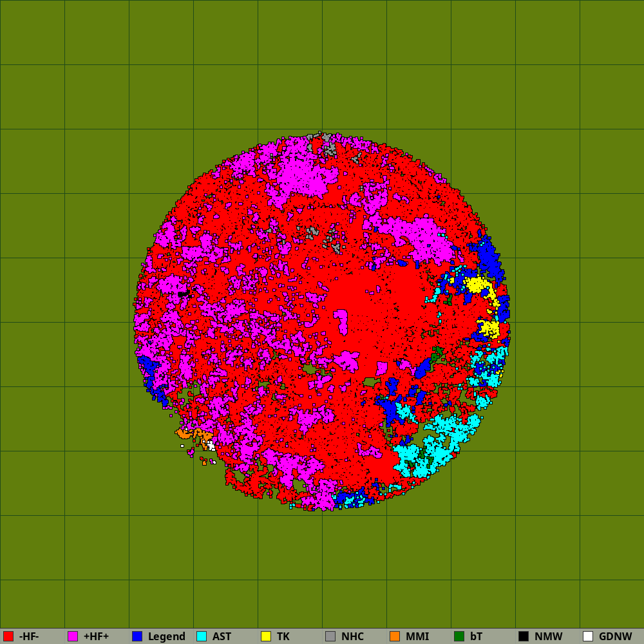Viewport: 644px width, 644px height.
Task: Click the red -HF- legend swatch
Action: [8, 636]
